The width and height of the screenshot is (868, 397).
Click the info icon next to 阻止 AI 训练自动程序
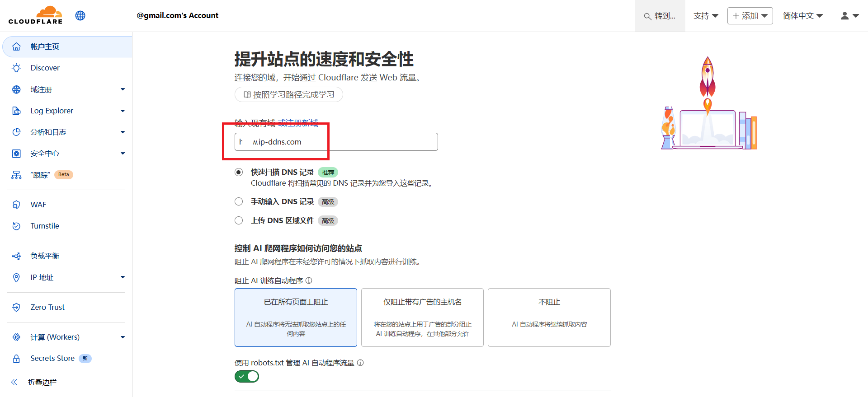click(x=309, y=280)
